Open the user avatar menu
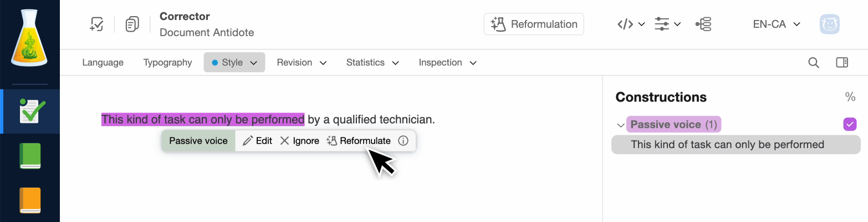 (830, 24)
